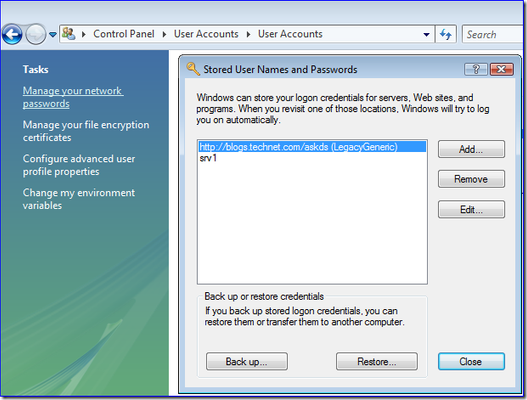Viewport: 527px width, 400px height.
Task: Click the Add... button
Action: pyautogui.click(x=471, y=149)
